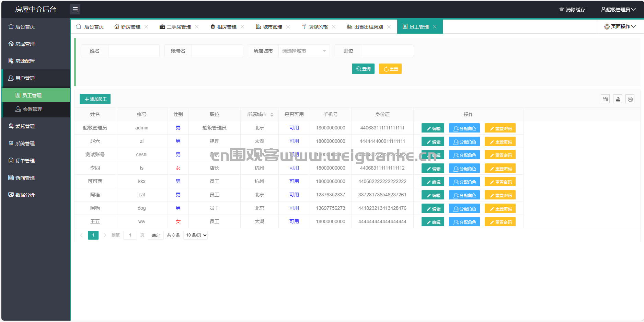Screen dimensions: 644x322
Task: Click the 查询 search button
Action: [363, 69]
